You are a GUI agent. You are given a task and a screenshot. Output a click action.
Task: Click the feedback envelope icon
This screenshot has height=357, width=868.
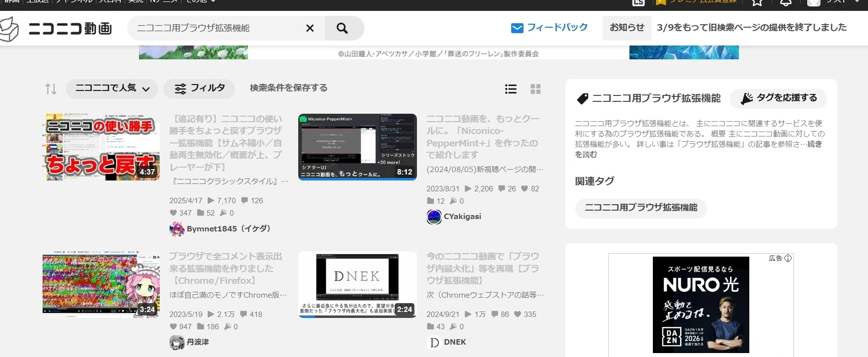[x=517, y=28]
